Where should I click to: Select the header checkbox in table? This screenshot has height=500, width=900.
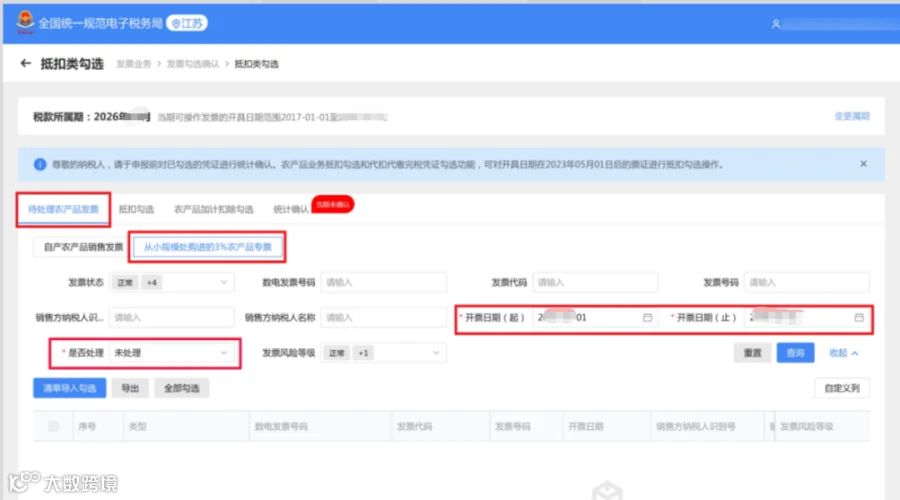point(53,426)
